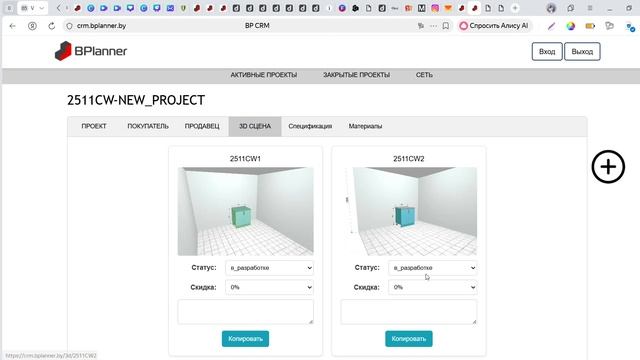Click the yellow battery icon in toolbar

[x=590, y=26]
